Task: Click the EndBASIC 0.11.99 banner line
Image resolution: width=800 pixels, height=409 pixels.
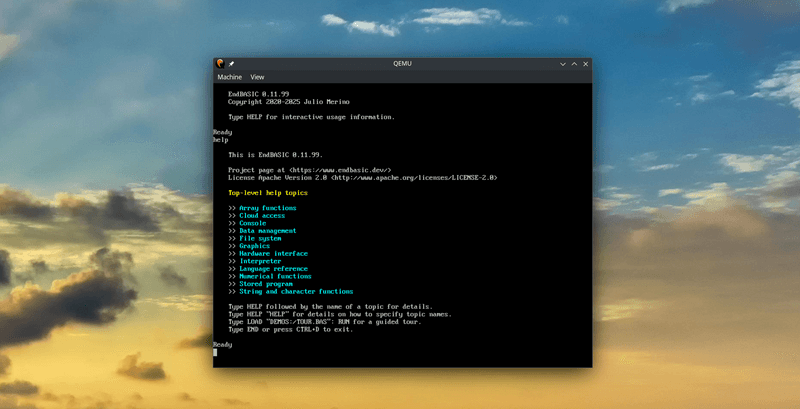Action: tap(259, 94)
